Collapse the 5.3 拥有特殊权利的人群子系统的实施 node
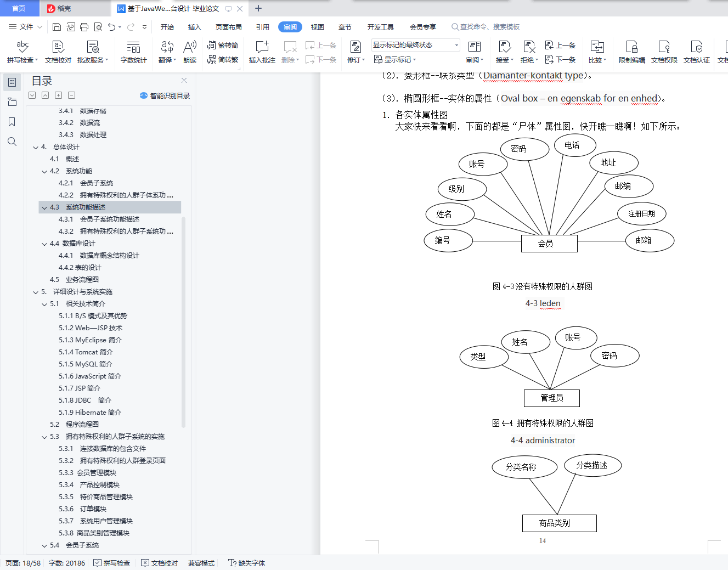The image size is (728, 570). 44,437
